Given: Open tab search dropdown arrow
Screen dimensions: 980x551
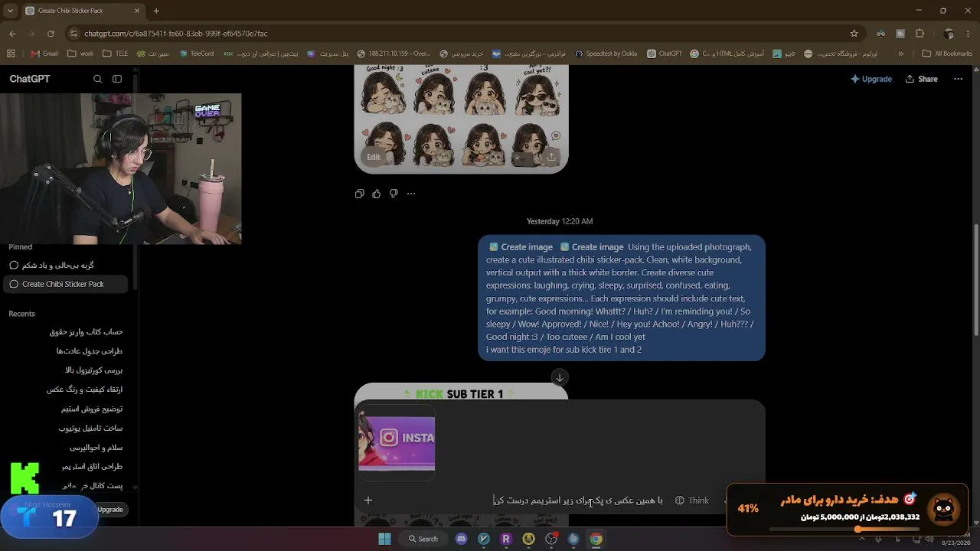Looking at the screenshot, I should 9,11.
